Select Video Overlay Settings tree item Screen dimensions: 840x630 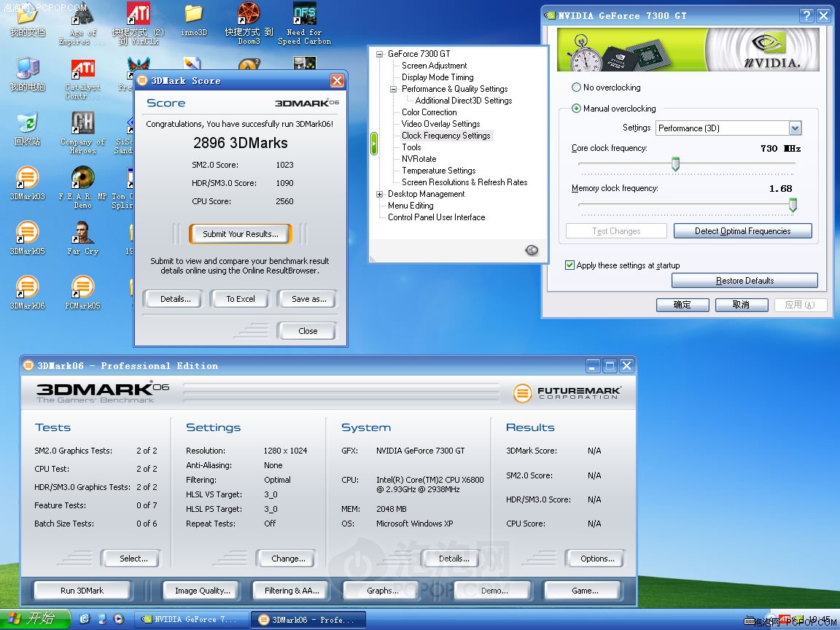[440, 124]
